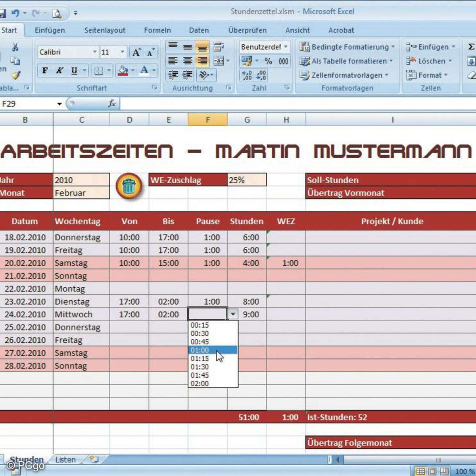476x476 pixels.
Task: Click the center text alignment icon
Action: tap(188, 61)
